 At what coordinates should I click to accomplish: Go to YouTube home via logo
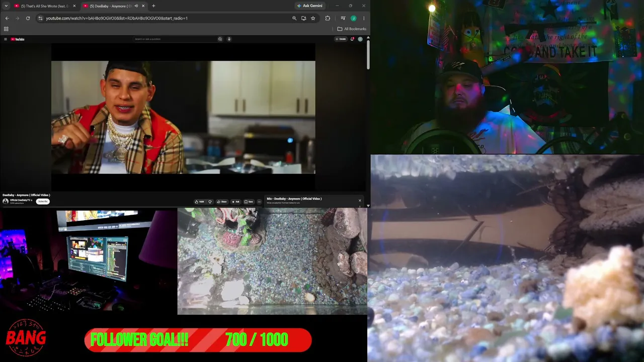tap(18, 39)
